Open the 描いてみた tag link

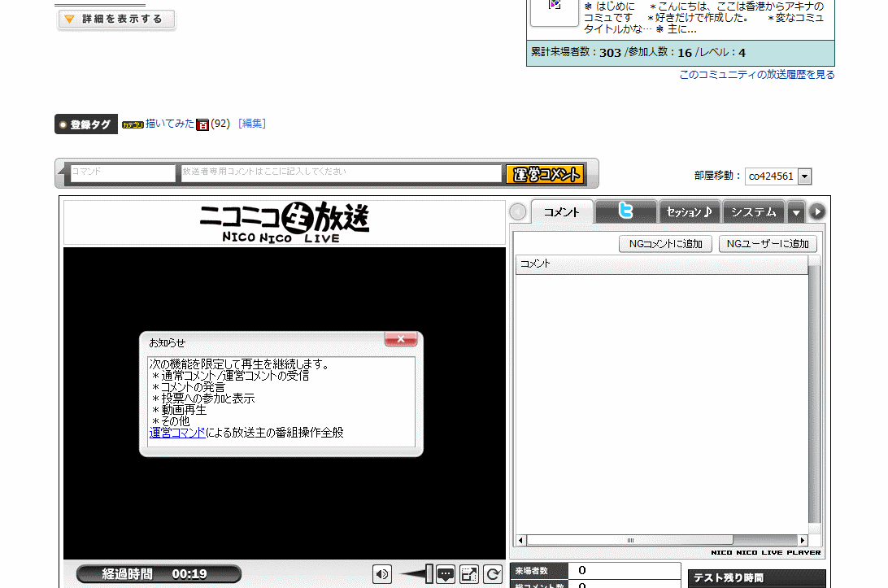pyautogui.click(x=169, y=124)
